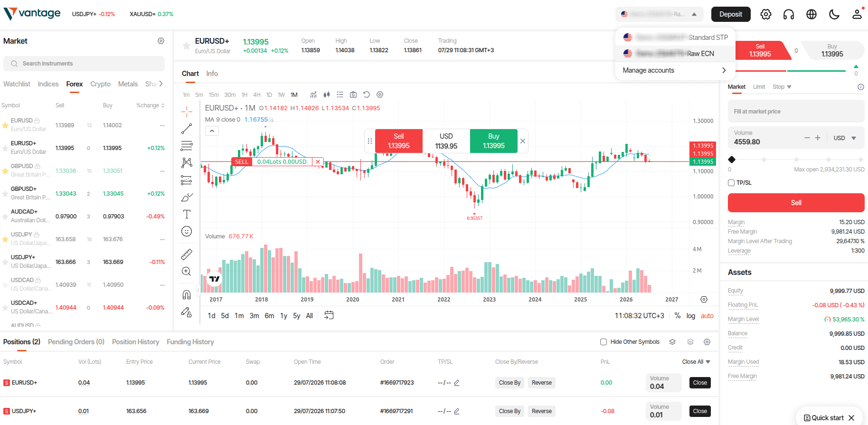The image size is (868, 425).
Task: Open the Fibonacci retracement tool
Action: (x=187, y=146)
